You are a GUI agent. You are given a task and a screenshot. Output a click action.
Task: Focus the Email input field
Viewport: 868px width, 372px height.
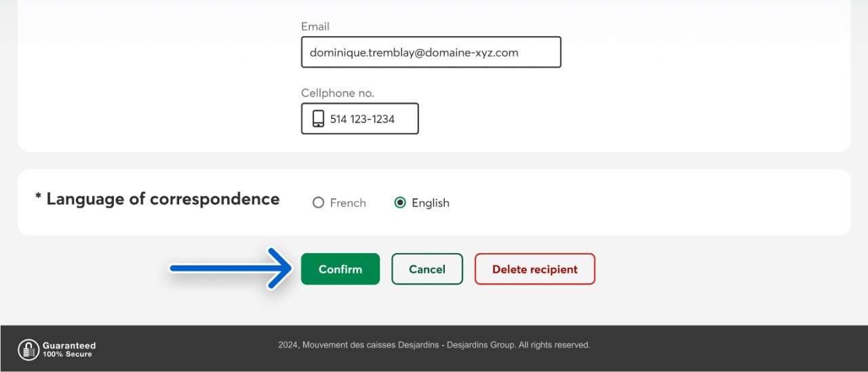[x=431, y=52]
